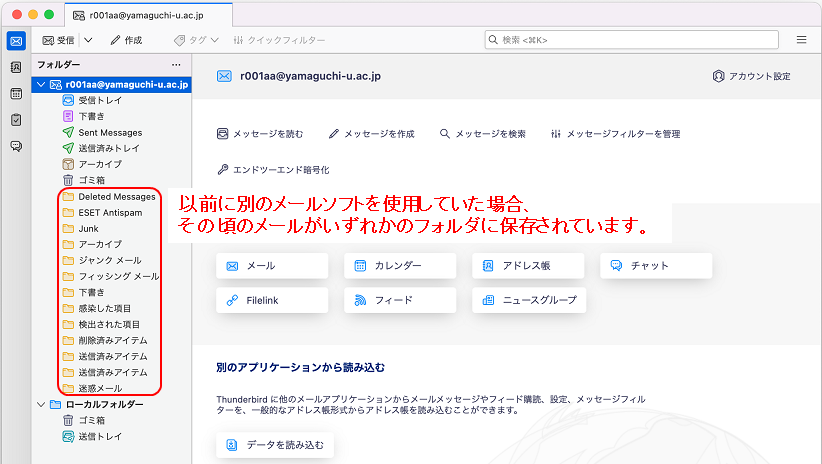Open the Chat space icon
The image size is (822, 464).
[16, 146]
